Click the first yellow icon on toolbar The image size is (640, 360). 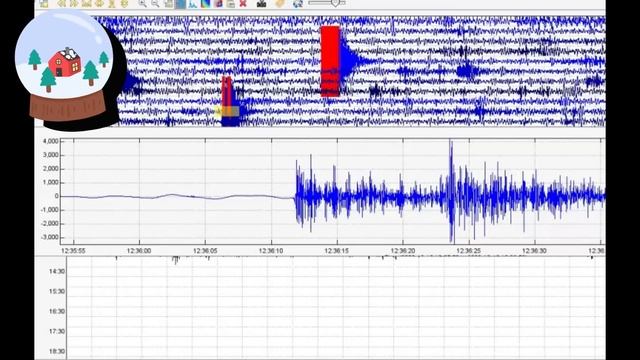click(x=44, y=4)
